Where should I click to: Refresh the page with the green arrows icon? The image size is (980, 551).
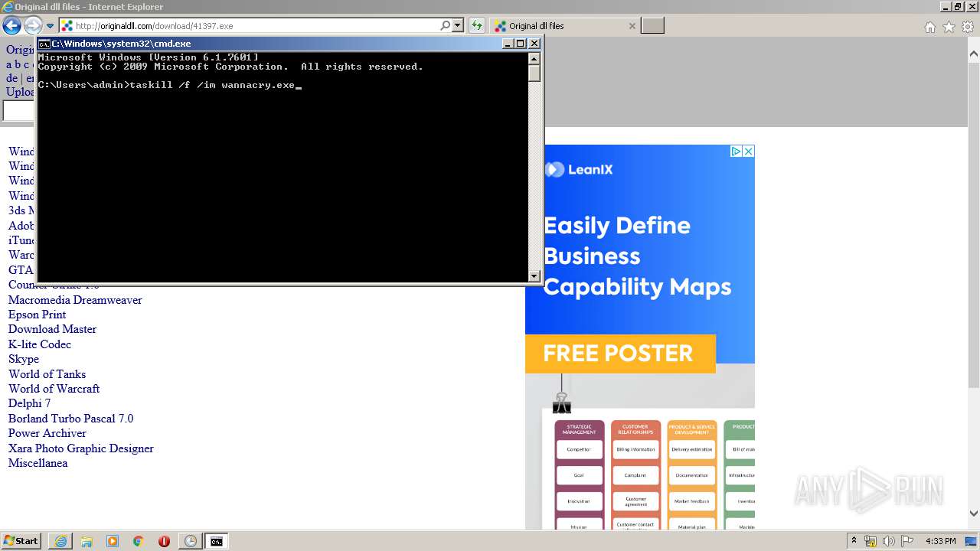click(x=476, y=26)
